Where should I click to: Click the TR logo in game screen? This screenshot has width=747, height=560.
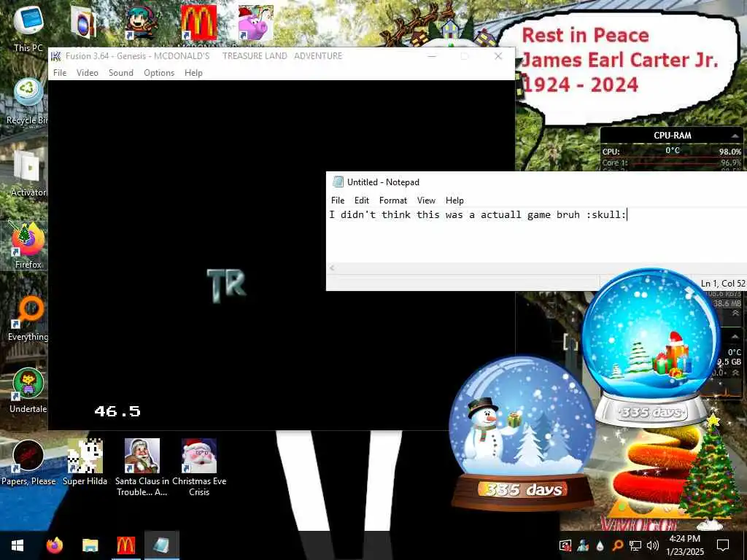pos(226,285)
